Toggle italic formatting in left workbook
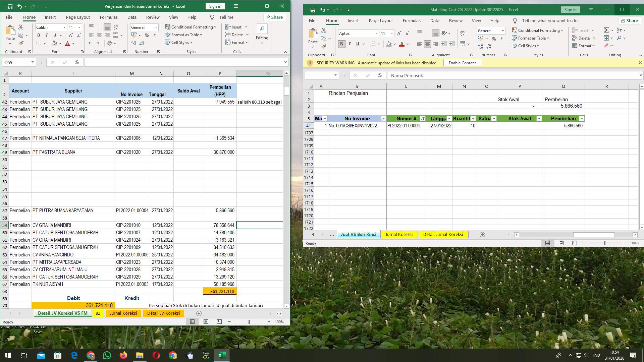The image size is (644, 362). click(x=47, y=35)
